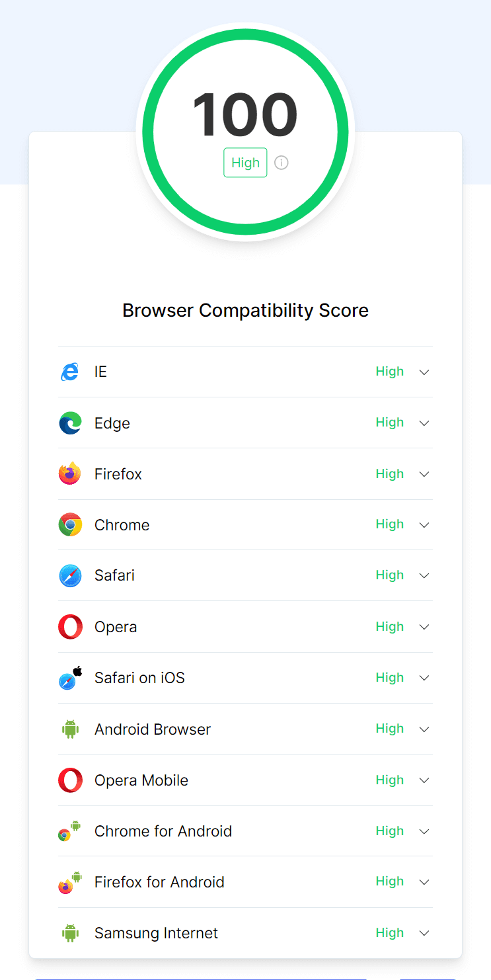
Task: Click the Safari on iOS icon
Action: click(x=70, y=677)
